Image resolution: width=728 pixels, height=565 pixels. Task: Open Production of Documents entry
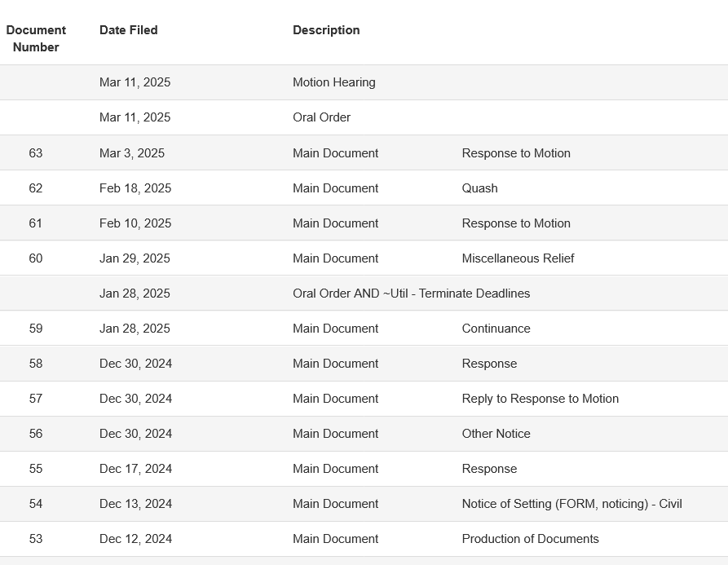(530, 539)
